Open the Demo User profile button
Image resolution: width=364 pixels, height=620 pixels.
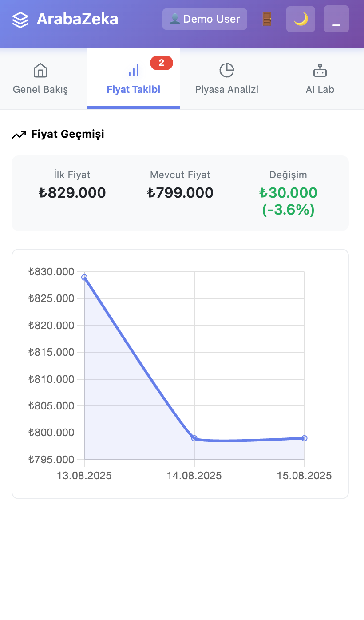pos(205,19)
